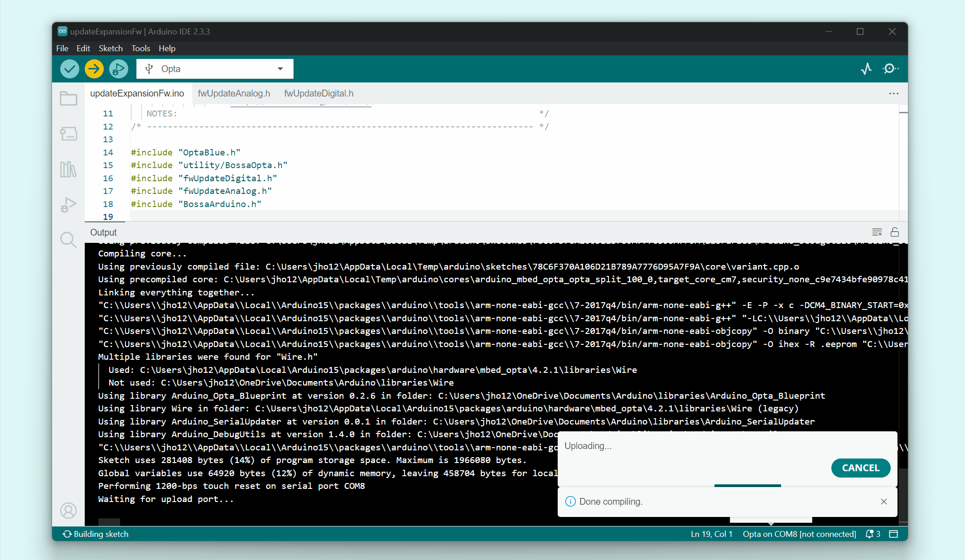Open the Serial Plotter
Screen dimensions: 965x560
tap(866, 69)
